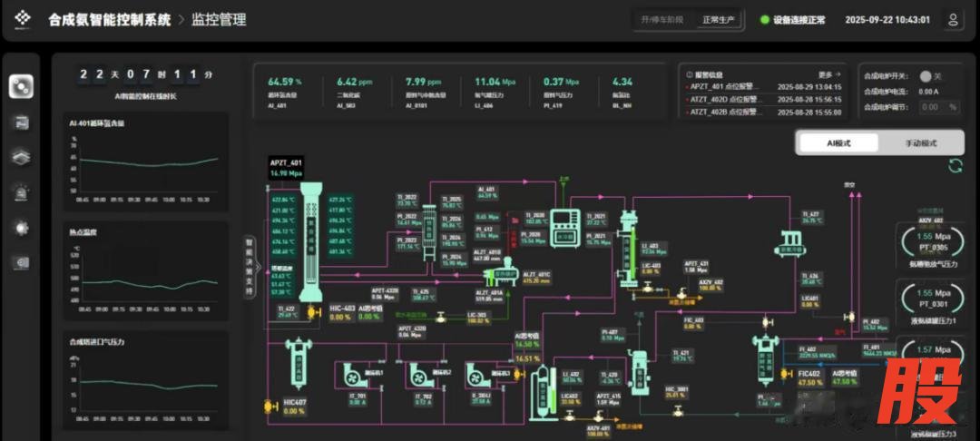The width and height of the screenshot is (980, 441).
Task: Expand alarms with 更多 arrow
Action: click(x=829, y=74)
